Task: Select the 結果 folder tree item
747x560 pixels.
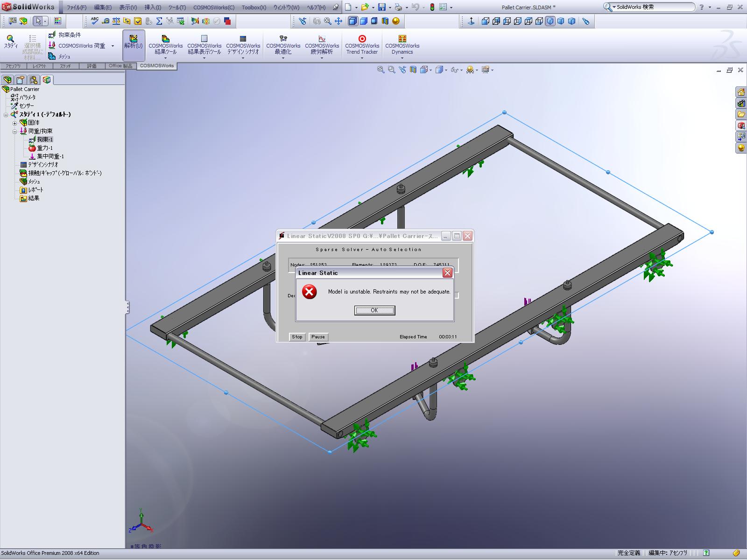Action: [x=34, y=198]
